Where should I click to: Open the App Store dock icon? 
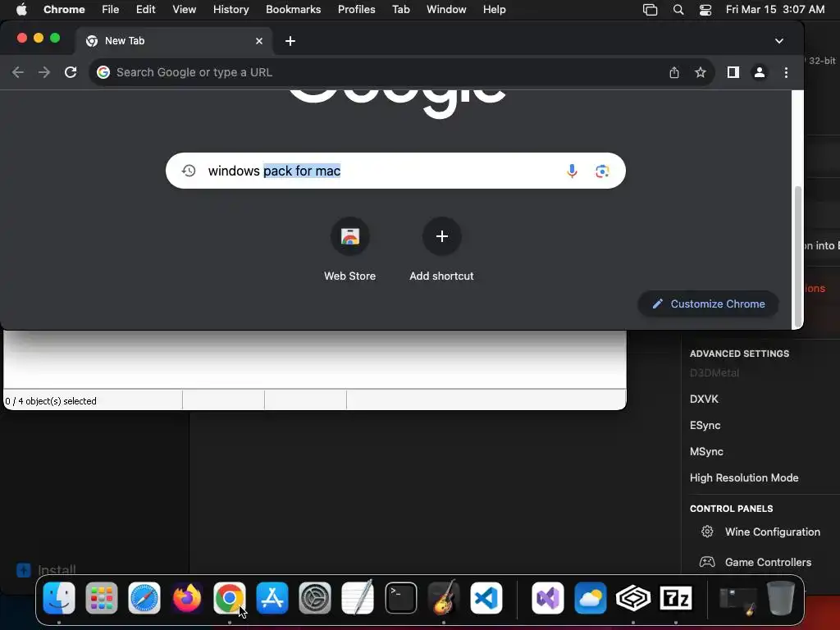click(x=272, y=598)
